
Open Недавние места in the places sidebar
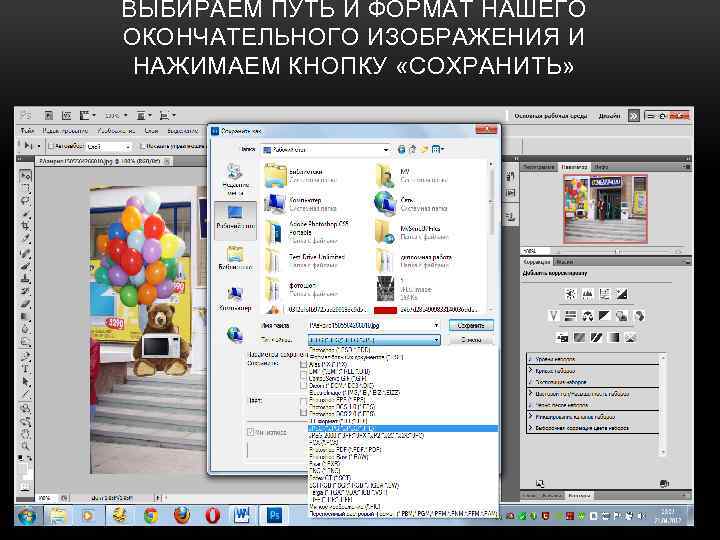click(x=236, y=180)
